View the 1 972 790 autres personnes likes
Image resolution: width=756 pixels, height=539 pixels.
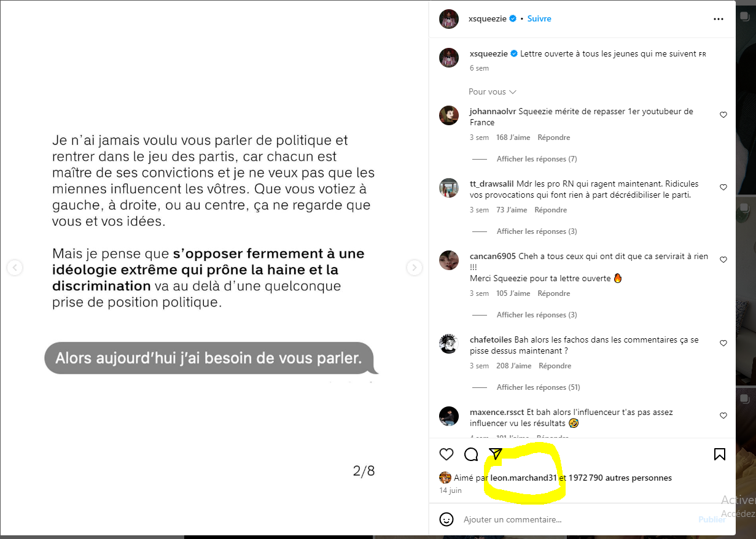tap(620, 478)
